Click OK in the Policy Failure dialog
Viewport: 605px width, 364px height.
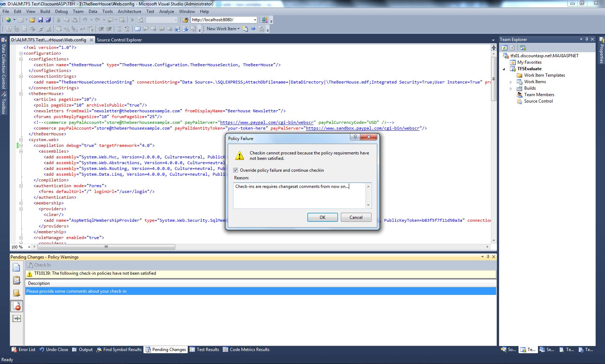322,217
